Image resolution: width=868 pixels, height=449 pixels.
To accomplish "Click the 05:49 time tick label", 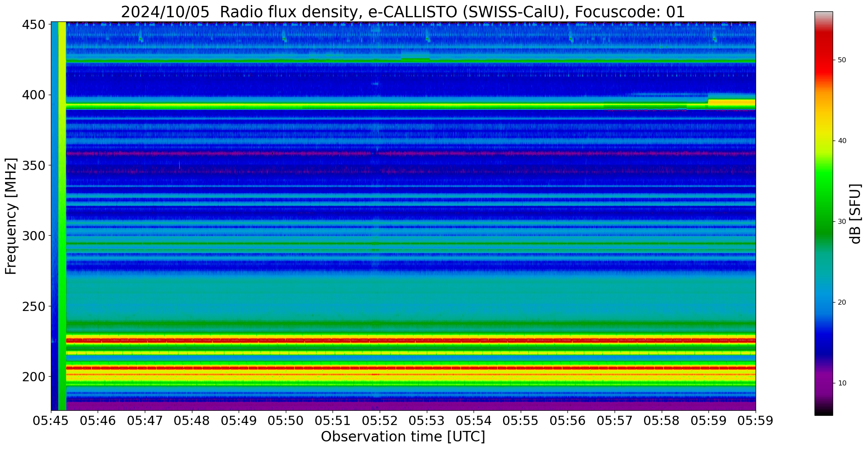I will [239, 421].
